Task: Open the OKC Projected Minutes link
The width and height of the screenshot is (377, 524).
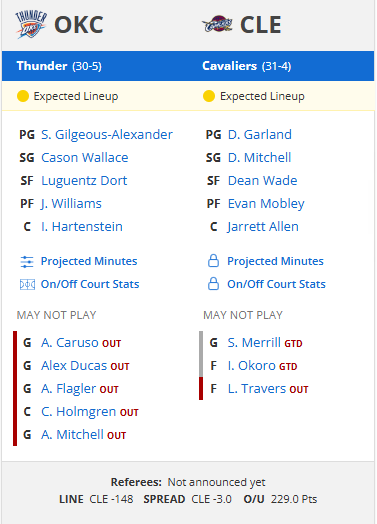Action: coord(89,261)
